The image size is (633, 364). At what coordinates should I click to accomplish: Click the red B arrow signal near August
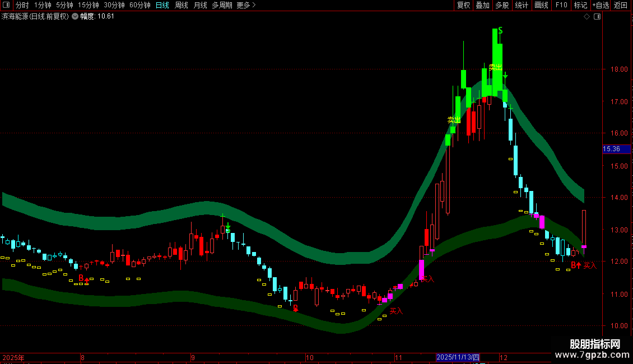tap(83, 278)
